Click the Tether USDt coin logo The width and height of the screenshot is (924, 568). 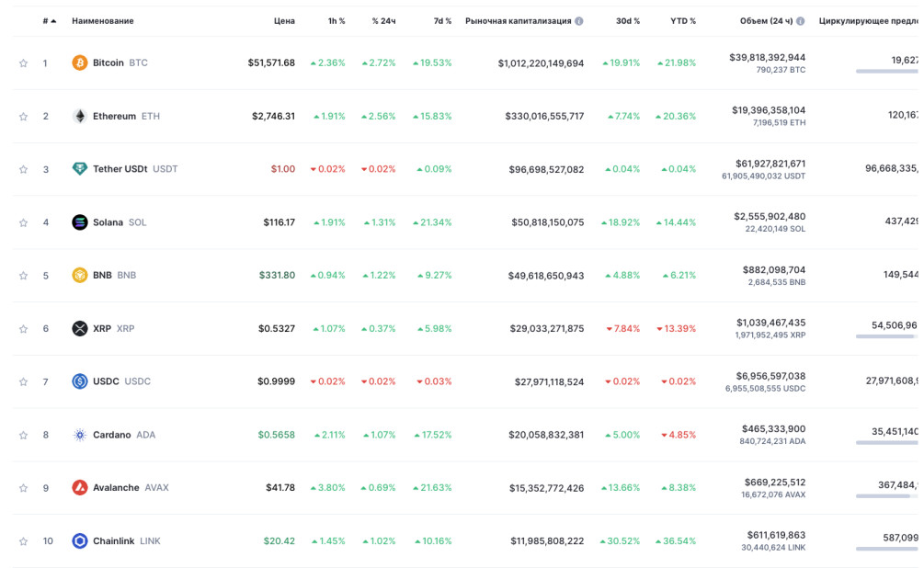click(x=80, y=169)
